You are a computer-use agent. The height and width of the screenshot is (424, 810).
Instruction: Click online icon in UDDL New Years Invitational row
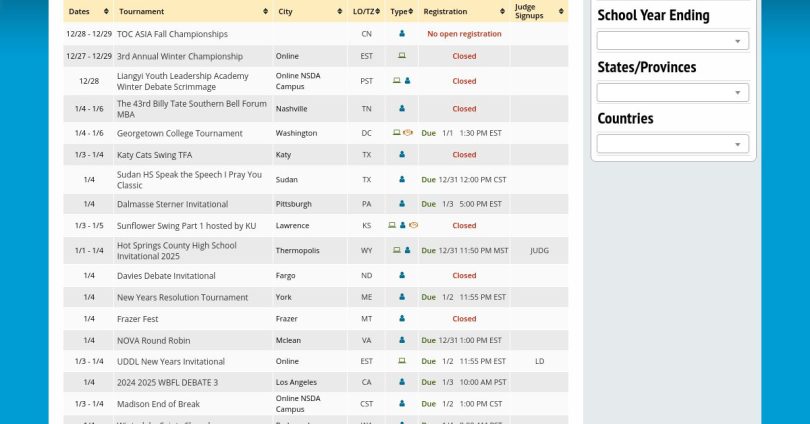click(402, 361)
